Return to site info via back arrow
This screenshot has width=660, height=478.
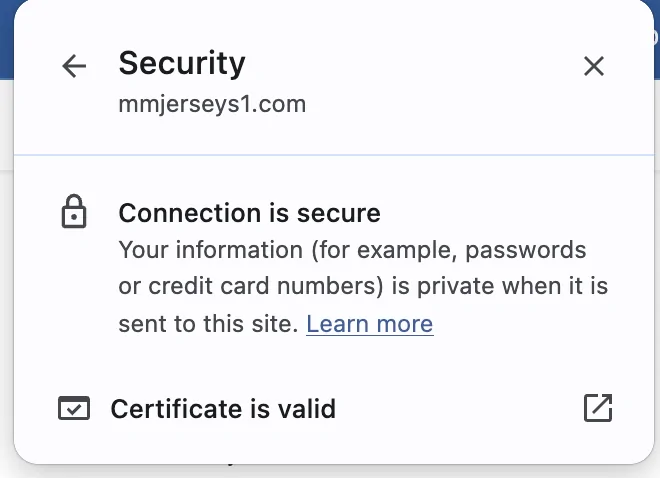click(x=74, y=66)
